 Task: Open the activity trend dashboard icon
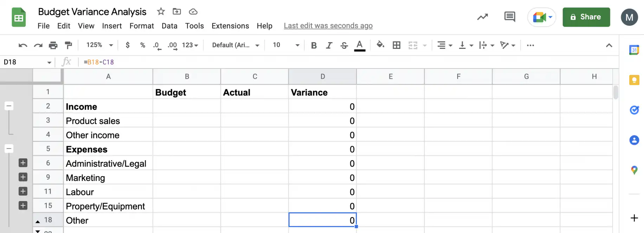pos(483,17)
